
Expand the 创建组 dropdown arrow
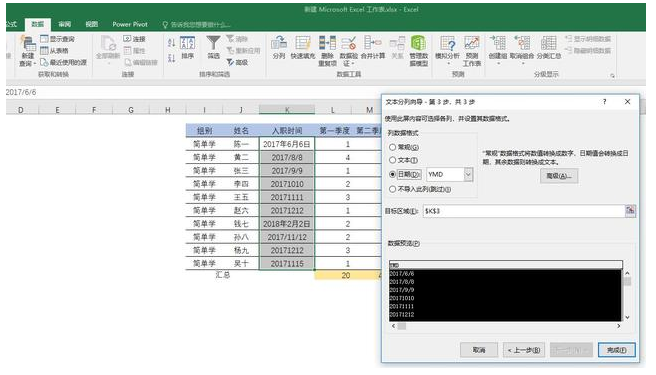(x=498, y=64)
